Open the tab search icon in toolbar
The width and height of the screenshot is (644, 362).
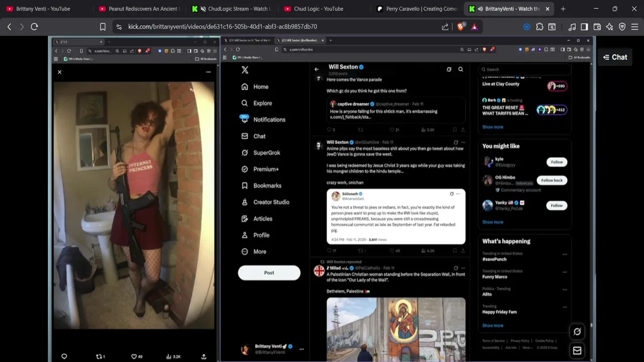(x=552, y=27)
